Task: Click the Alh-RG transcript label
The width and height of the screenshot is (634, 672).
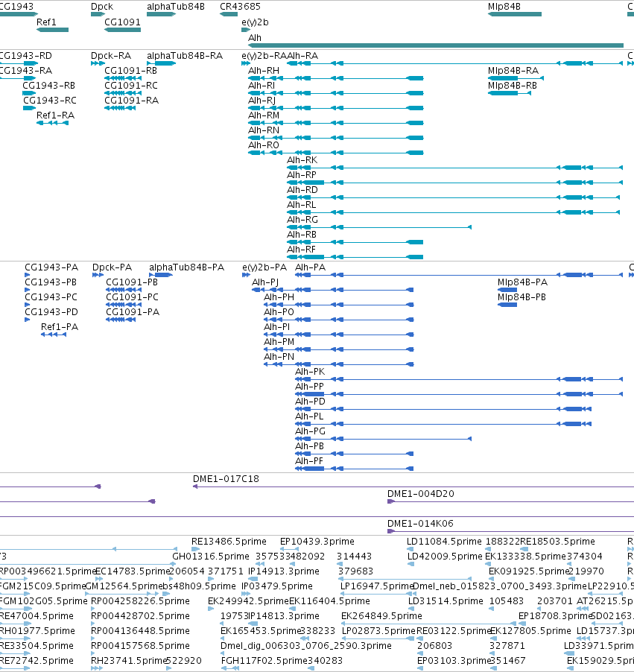Action: coord(302,220)
